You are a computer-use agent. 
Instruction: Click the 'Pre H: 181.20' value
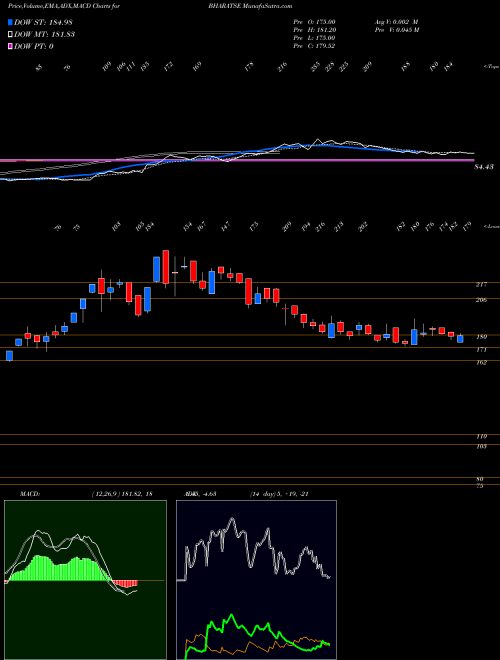314,30
